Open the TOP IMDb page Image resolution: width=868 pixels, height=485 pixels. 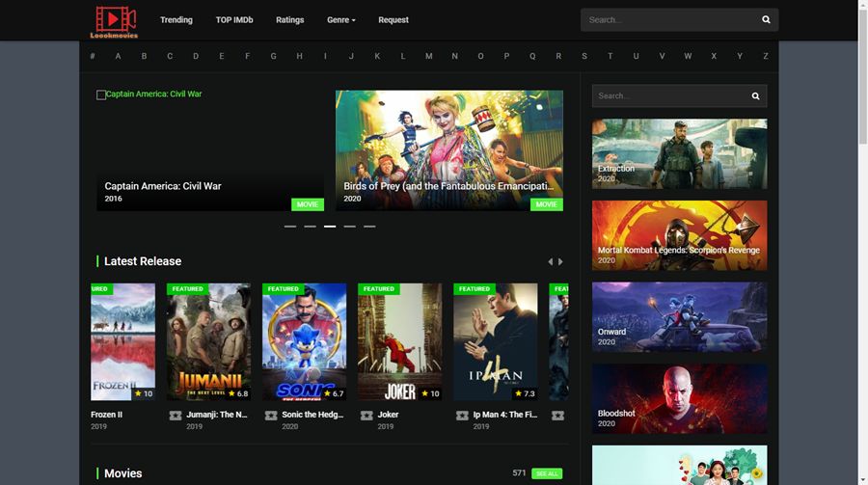pos(234,20)
